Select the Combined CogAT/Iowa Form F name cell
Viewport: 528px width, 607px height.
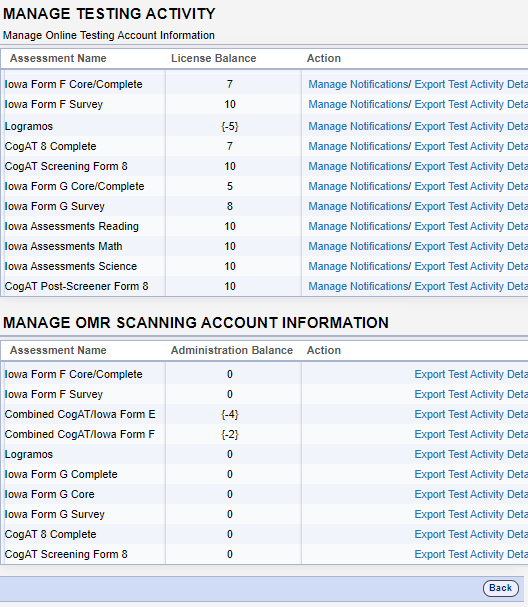click(x=80, y=434)
